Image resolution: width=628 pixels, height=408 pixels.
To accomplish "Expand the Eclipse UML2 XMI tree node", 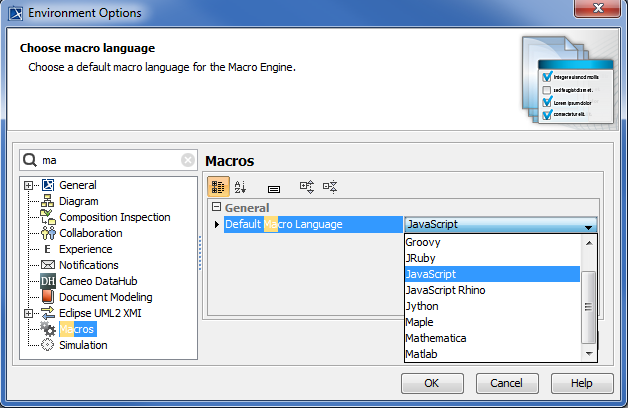I will click(28, 314).
